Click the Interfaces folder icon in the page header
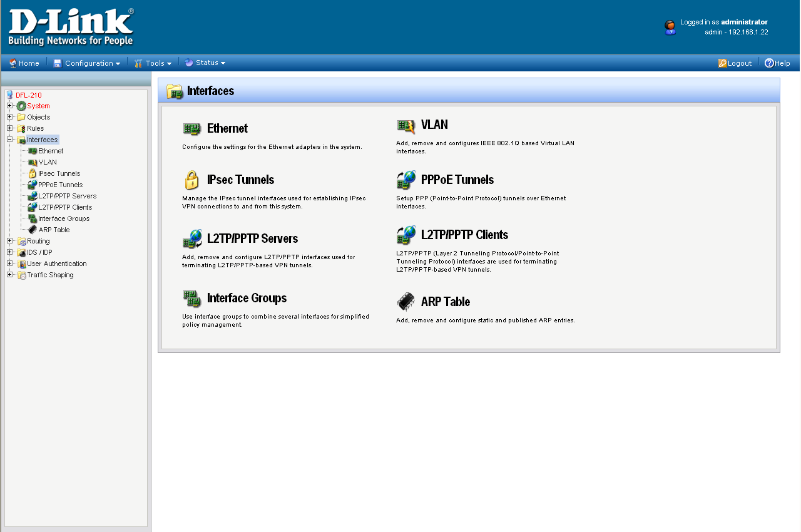Image resolution: width=801 pixels, height=532 pixels. 175,91
